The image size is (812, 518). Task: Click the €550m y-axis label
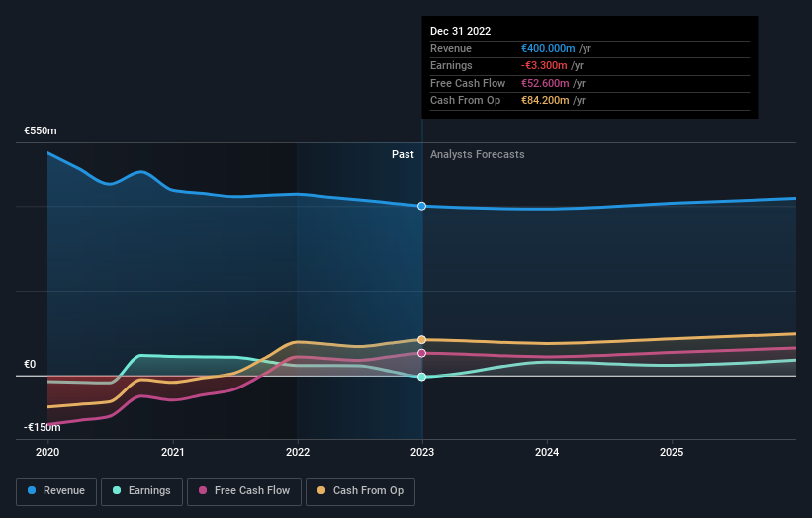pos(41,130)
